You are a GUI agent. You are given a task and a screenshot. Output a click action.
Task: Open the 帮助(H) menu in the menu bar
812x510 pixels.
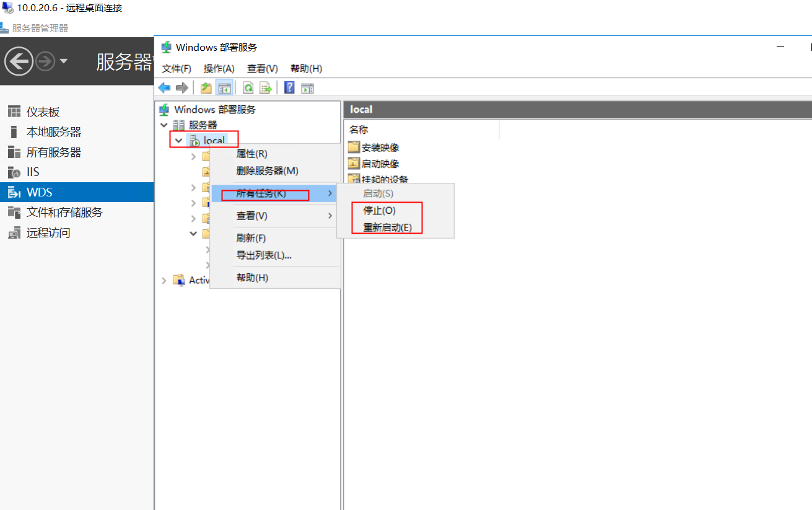[306, 68]
